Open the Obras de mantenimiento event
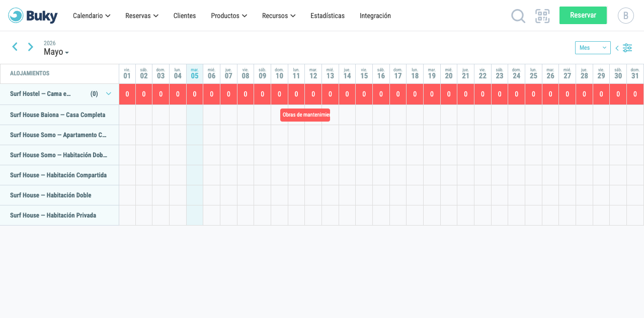Viewport: 644px width, 318px height. [x=305, y=115]
